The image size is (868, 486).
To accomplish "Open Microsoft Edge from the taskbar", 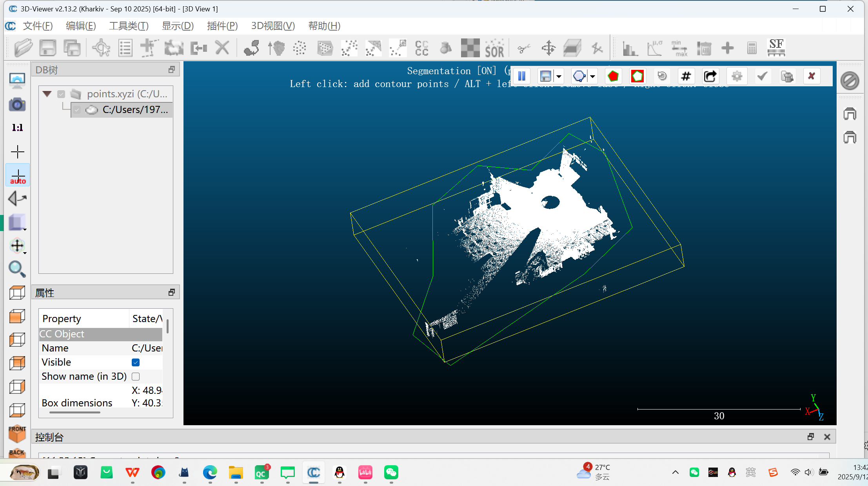I will pos(210,472).
